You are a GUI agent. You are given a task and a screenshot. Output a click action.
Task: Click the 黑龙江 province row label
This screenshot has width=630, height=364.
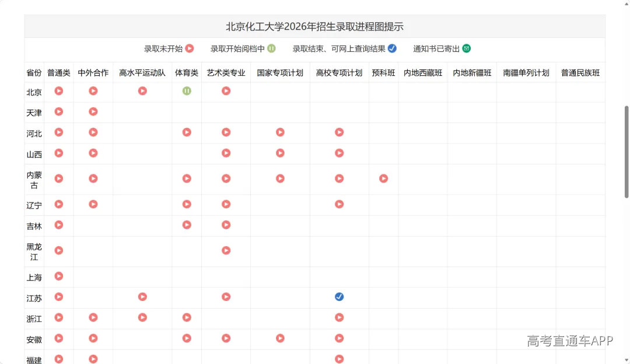point(34,252)
